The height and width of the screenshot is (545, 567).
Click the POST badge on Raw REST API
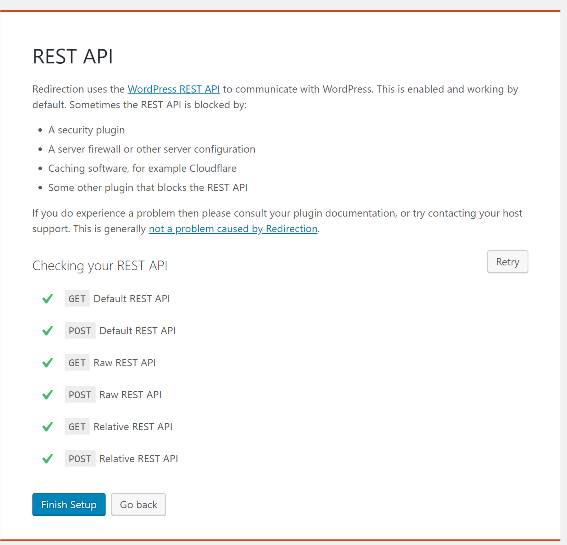[80, 395]
